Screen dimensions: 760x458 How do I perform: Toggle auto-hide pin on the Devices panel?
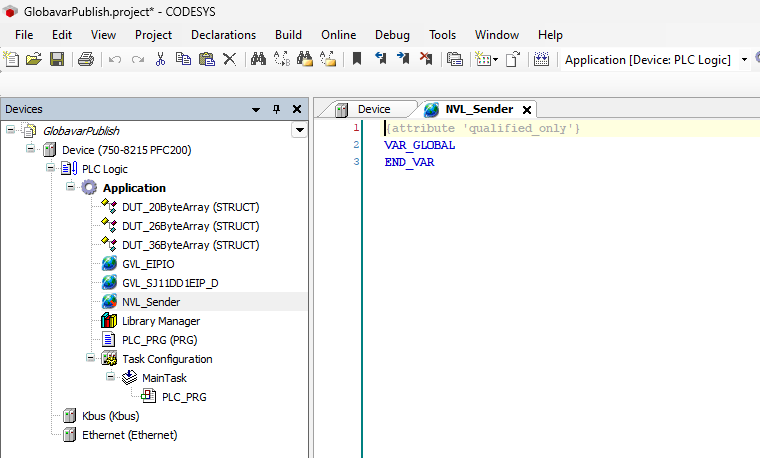coord(276,109)
